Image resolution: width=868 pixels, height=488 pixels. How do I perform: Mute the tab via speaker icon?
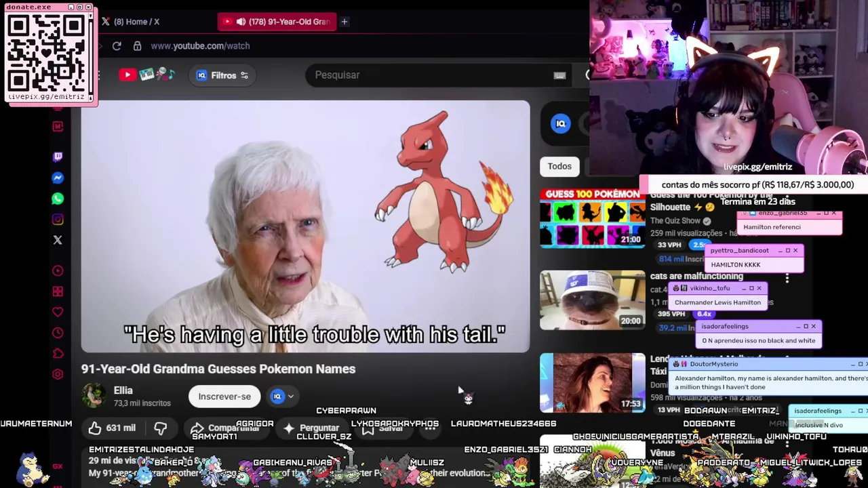point(241,22)
